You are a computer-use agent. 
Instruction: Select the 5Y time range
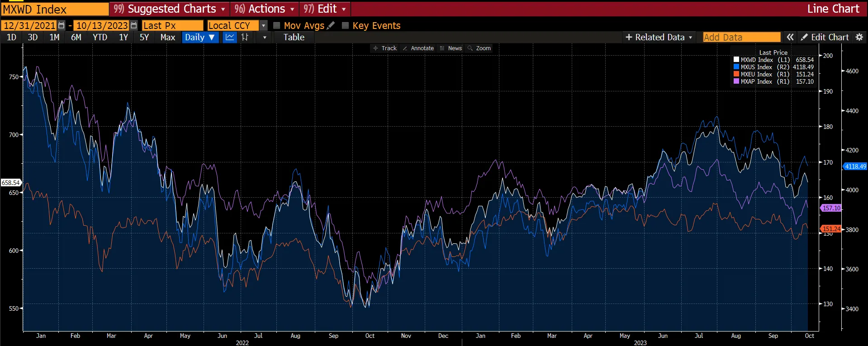pos(144,38)
